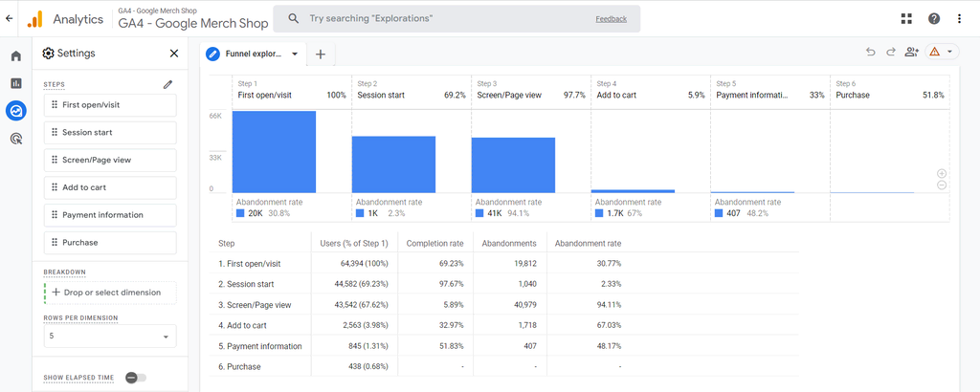Click the pencil icon to edit steps
This screenshot has width=980, height=392.
[168, 84]
